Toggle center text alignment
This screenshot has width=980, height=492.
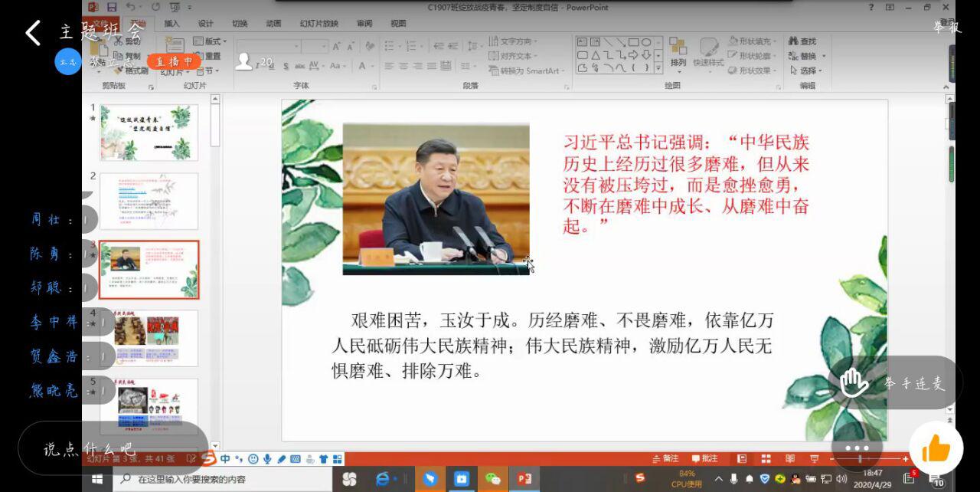(404, 66)
